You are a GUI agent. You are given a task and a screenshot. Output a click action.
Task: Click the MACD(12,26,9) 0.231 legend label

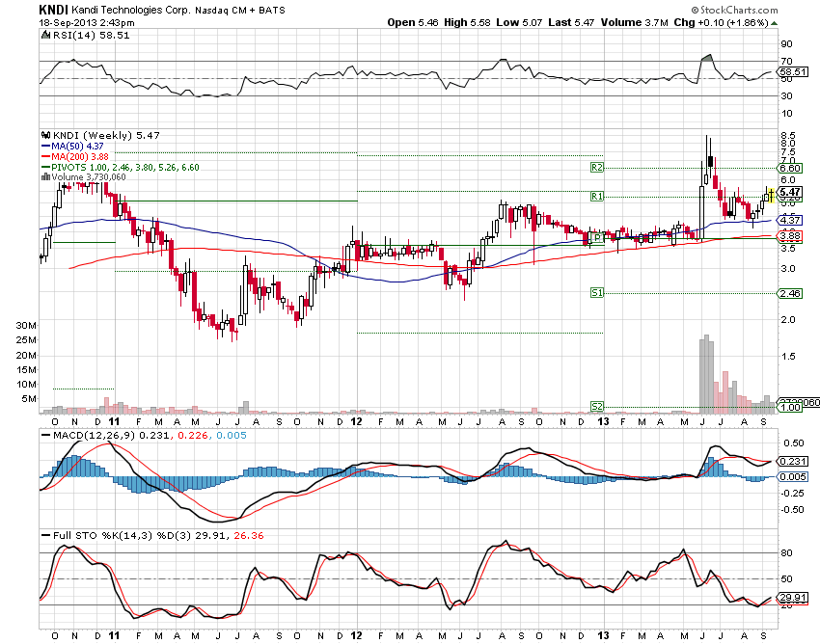105,436
